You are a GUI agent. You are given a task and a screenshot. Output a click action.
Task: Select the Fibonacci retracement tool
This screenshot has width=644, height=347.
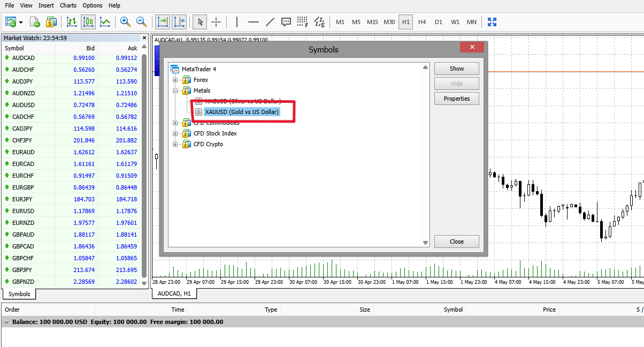tap(303, 22)
